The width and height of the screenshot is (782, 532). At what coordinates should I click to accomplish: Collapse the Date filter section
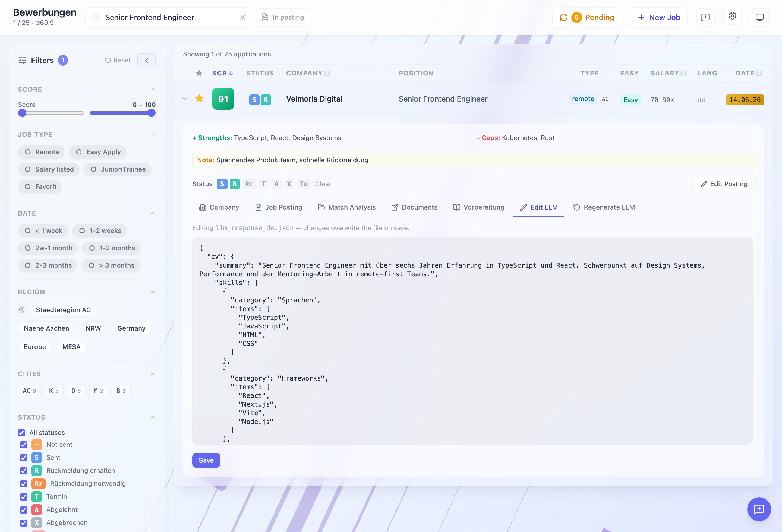[x=152, y=213]
